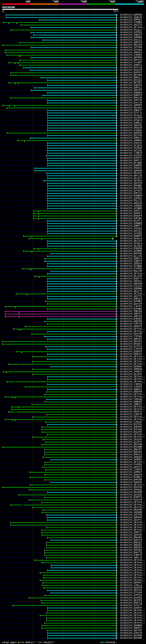
Task: Click the UniRef100_B8AJ36 label
Action: [x=131, y=98]
